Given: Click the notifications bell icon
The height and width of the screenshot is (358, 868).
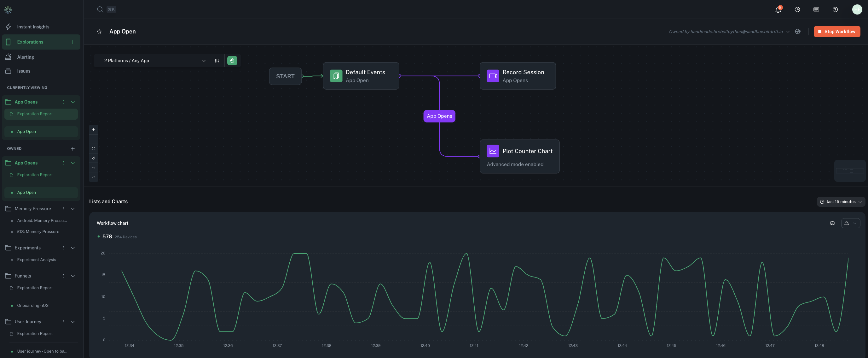Looking at the screenshot, I should click(778, 10).
